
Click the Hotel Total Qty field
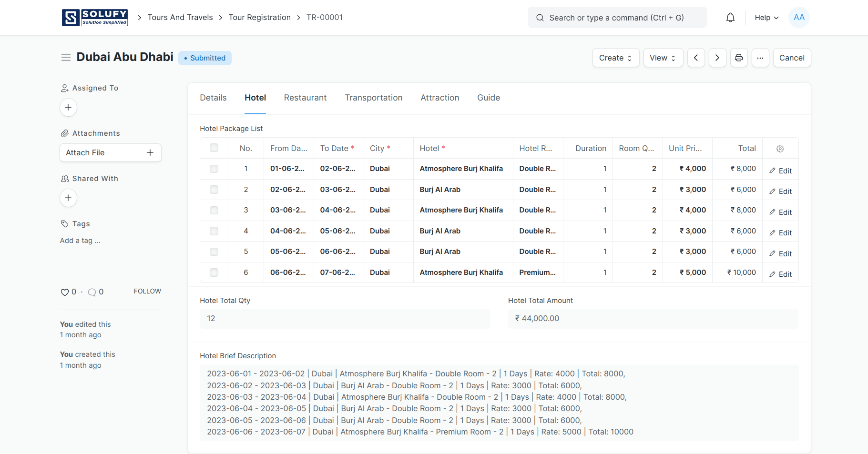(345, 319)
